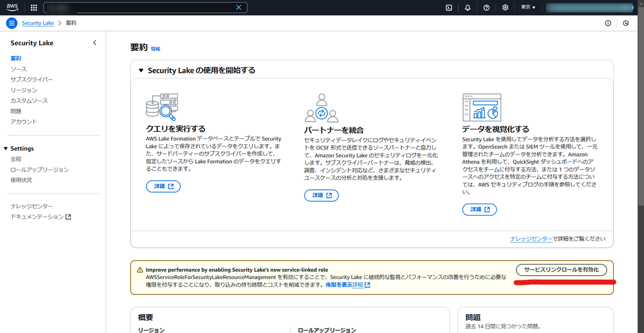Clear the search box with X icon

[x=238, y=8]
